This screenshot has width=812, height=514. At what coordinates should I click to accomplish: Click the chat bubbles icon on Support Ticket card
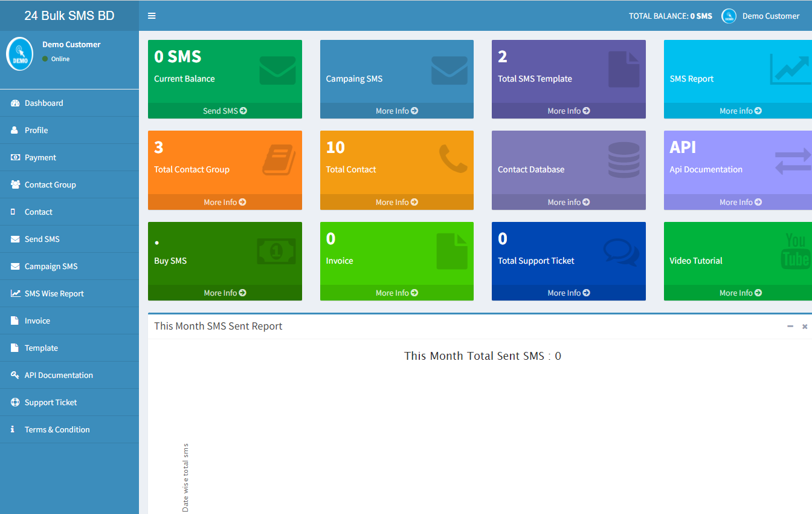pos(621,252)
